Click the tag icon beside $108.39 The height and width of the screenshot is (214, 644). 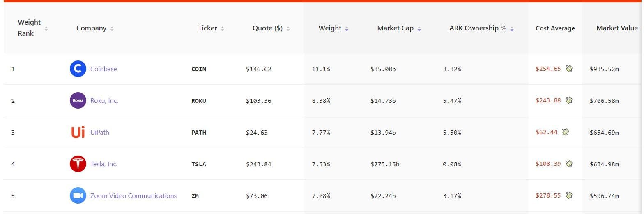click(x=569, y=164)
